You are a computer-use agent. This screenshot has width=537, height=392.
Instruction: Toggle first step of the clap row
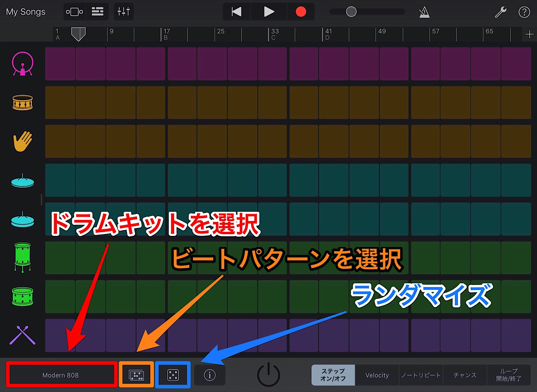click(60, 142)
